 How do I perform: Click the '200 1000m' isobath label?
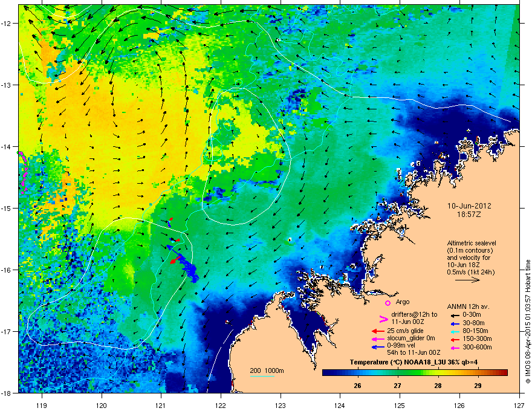(x=267, y=371)
